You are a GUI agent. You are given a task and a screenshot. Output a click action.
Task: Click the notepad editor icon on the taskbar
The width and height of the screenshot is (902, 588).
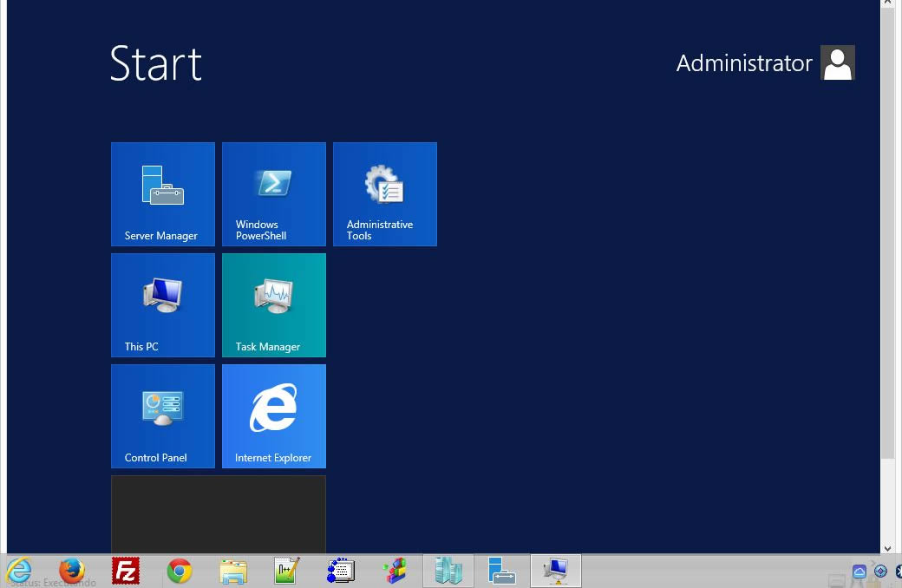(x=286, y=570)
